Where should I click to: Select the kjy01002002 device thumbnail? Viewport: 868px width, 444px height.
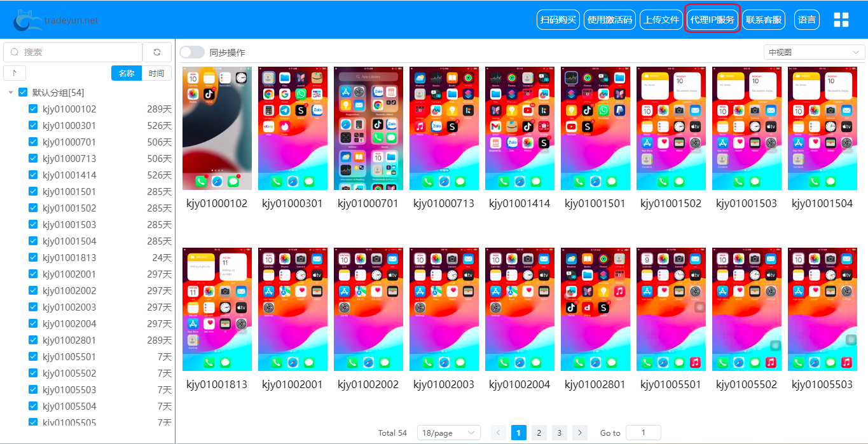click(368, 309)
